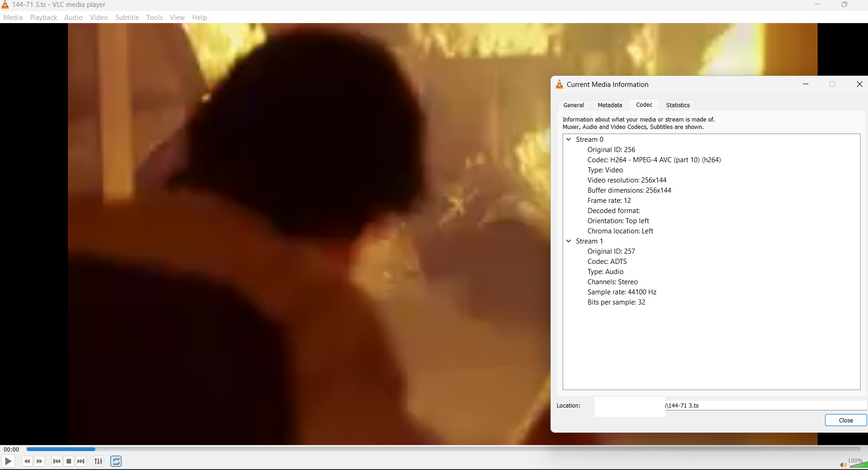Stop playback with the stop button
This screenshot has height=470, width=868.
(69, 461)
